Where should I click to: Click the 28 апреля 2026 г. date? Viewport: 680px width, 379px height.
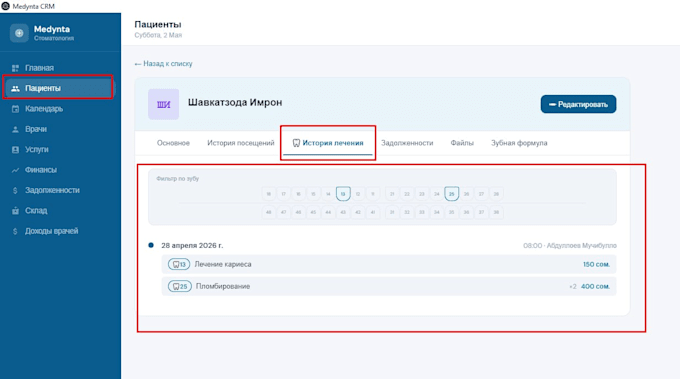coord(192,245)
